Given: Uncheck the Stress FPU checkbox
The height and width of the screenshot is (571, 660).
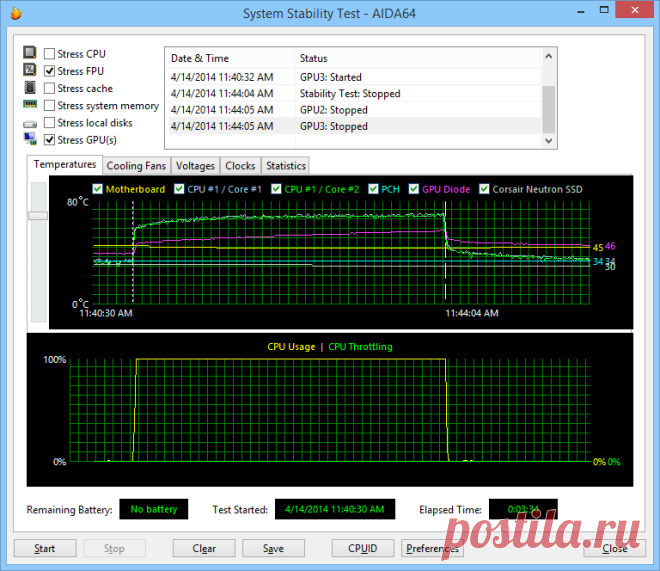Looking at the screenshot, I should click(49, 71).
